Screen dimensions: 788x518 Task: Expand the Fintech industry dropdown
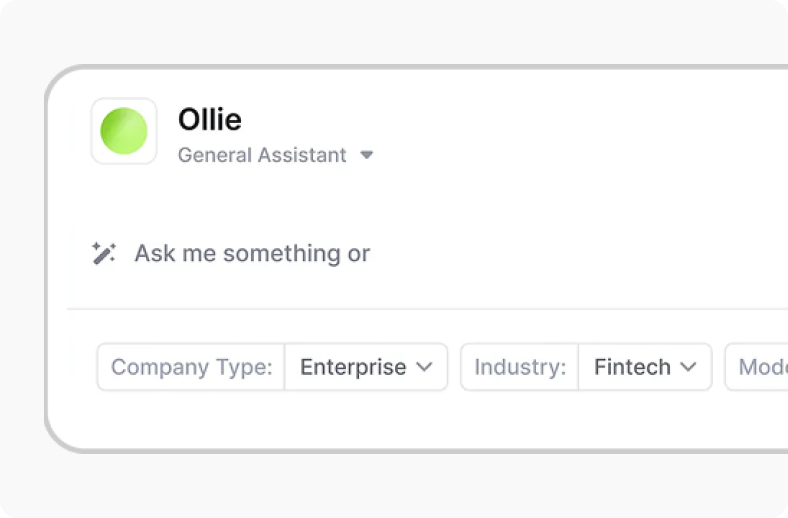tap(645, 367)
